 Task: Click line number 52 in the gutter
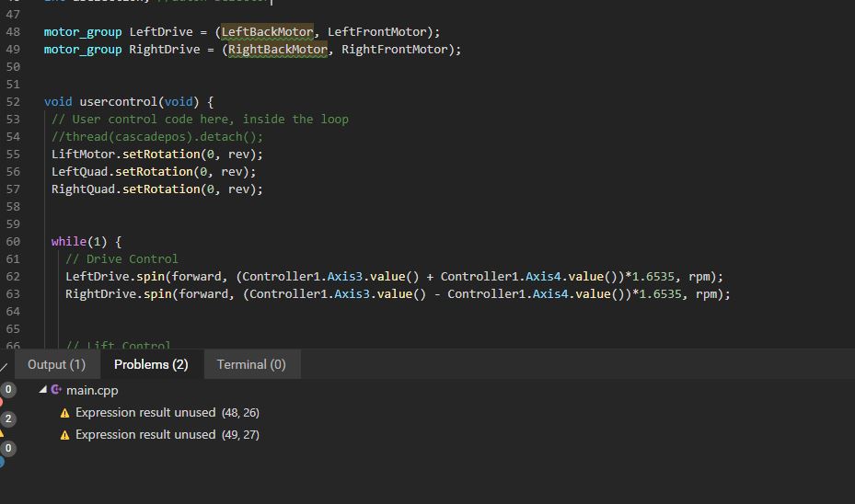tap(13, 102)
